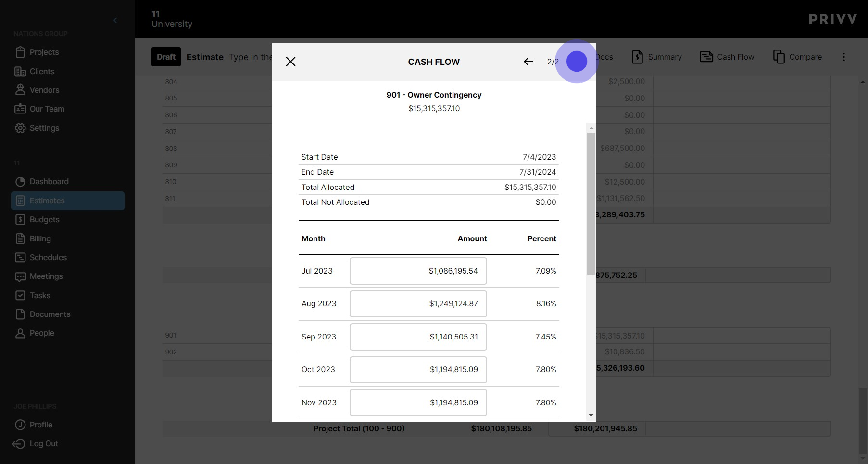Edit the Oct 2023 amount field
868x464 pixels.
(x=418, y=369)
